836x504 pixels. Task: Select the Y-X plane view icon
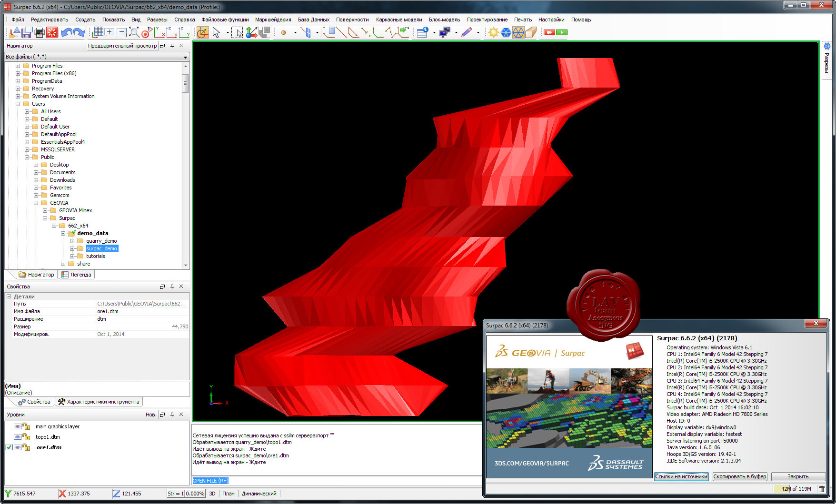point(159,32)
